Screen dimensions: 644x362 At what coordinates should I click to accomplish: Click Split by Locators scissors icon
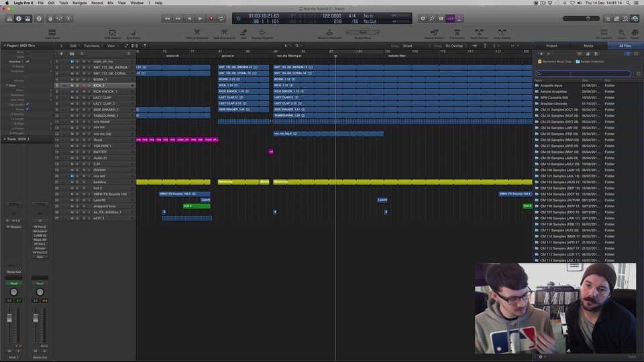pos(224,32)
